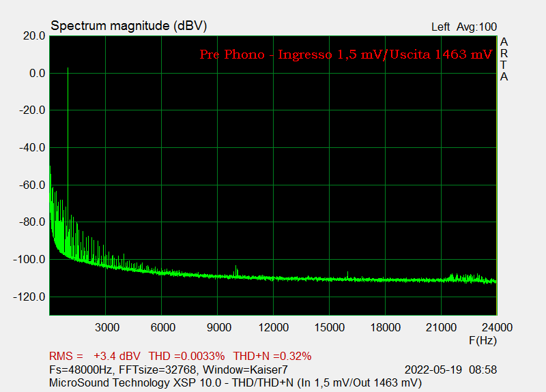Image resolution: width=546 pixels, height=392 pixels.
Task: Click the 20.0 label on the y-axis
Action: 33,35
